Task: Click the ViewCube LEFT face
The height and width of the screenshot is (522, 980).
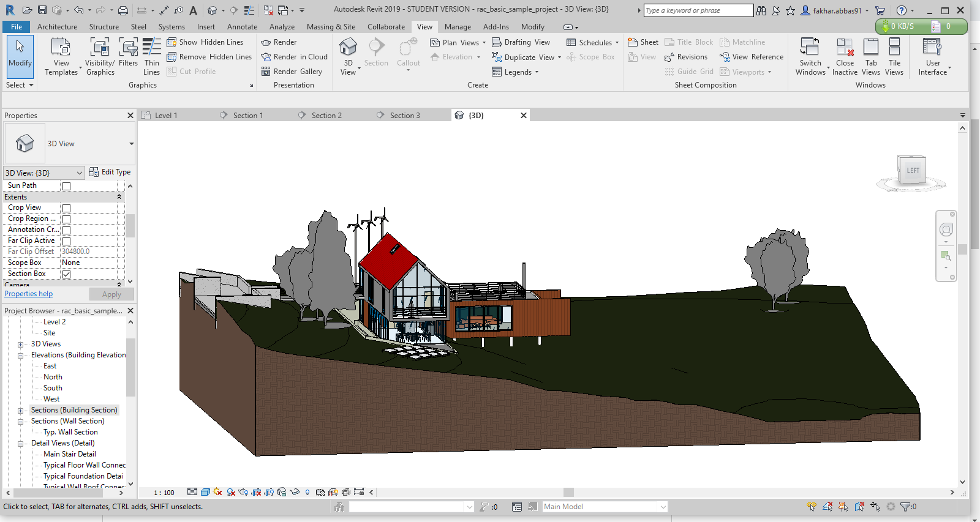Action: click(912, 171)
